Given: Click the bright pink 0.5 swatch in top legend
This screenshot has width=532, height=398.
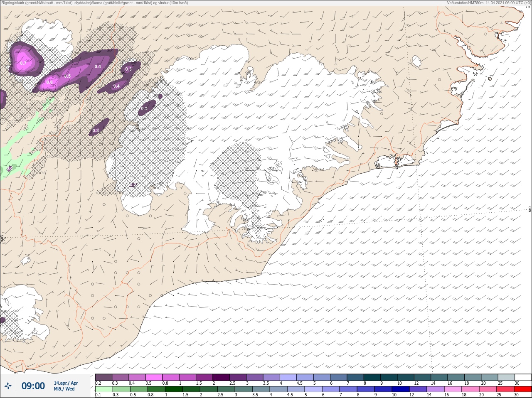Looking at the screenshot, I should click(154, 377).
